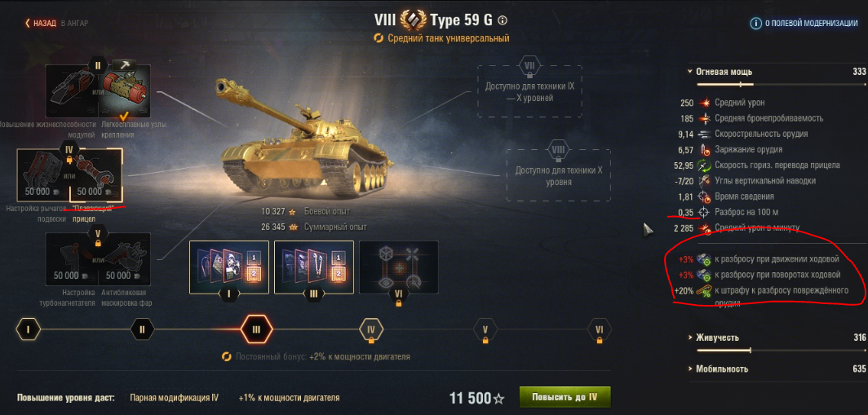Click the locked slot VI setup
The width and height of the screenshot is (868, 415).
click(x=399, y=267)
